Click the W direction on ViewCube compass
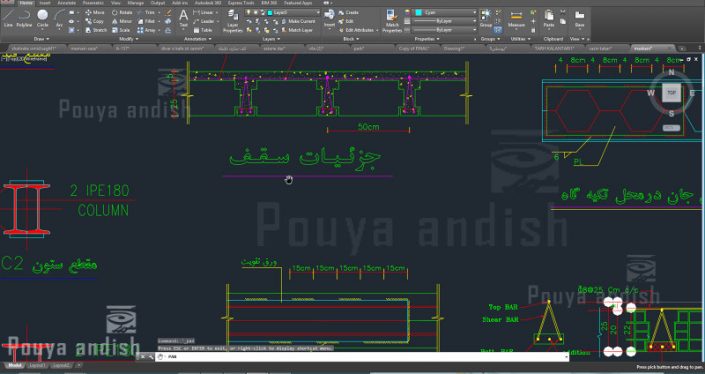This screenshot has width=705, height=374. coord(651,93)
